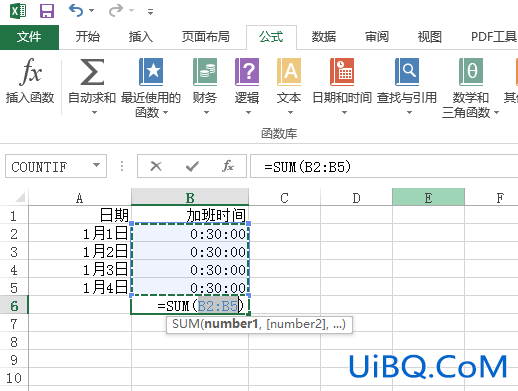Click the 自动求和 sigma icon

(92, 72)
